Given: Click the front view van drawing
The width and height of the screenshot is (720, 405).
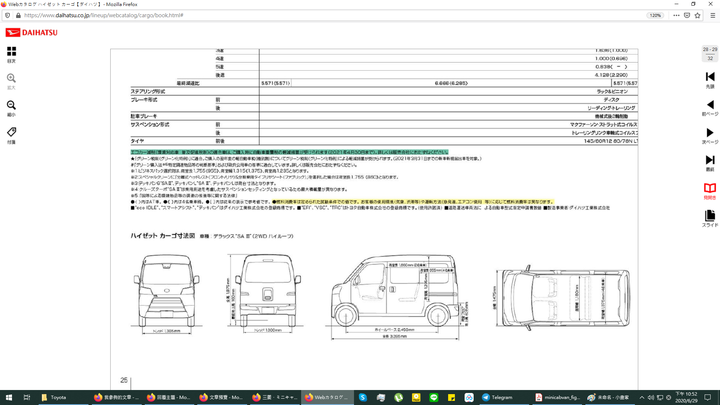Looking at the screenshot, I should [167, 292].
